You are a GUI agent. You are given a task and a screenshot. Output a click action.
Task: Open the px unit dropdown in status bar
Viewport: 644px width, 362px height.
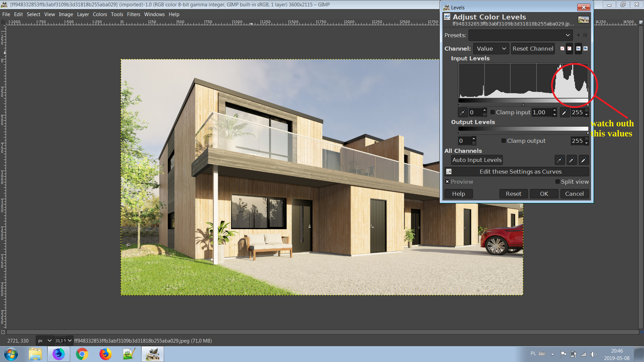coord(45,341)
